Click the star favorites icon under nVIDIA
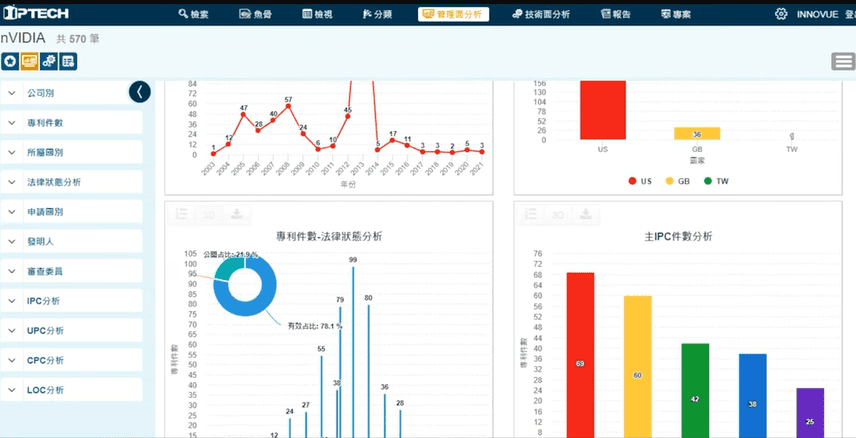This screenshot has width=856, height=438. click(x=10, y=61)
